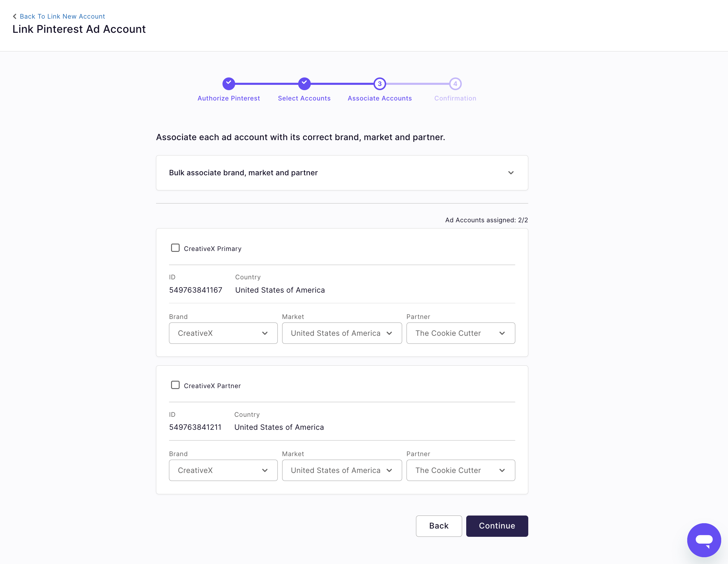Click the completed Select Accounts step checkmark
728x564 pixels.
[x=304, y=84]
